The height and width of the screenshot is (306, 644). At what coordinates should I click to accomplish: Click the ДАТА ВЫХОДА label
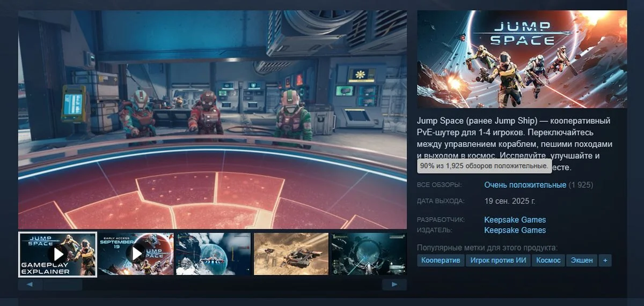(441, 201)
